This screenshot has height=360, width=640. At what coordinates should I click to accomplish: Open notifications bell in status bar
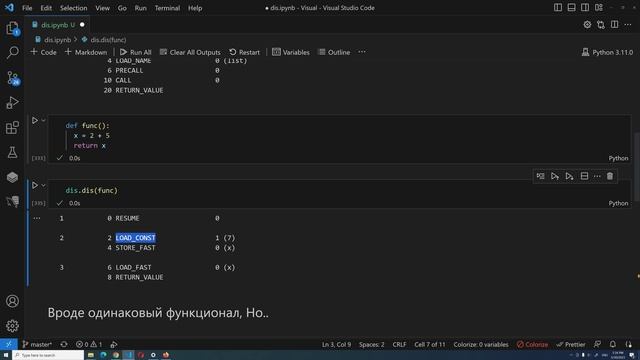click(x=613, y=344)
